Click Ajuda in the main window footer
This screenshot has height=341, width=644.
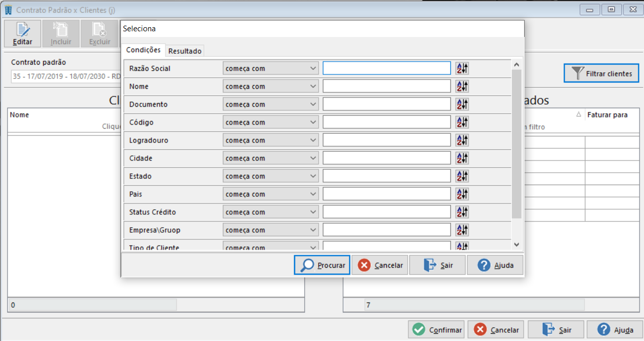click(614, 330)
